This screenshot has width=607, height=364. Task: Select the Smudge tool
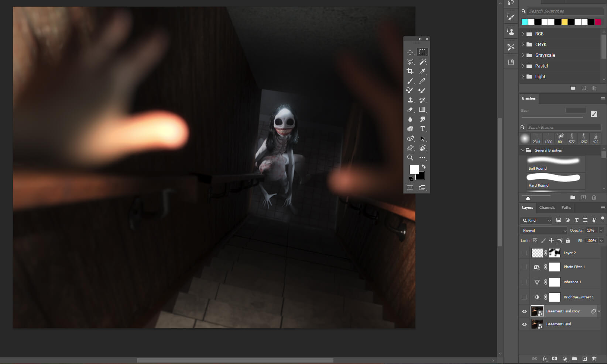[422, 119]
